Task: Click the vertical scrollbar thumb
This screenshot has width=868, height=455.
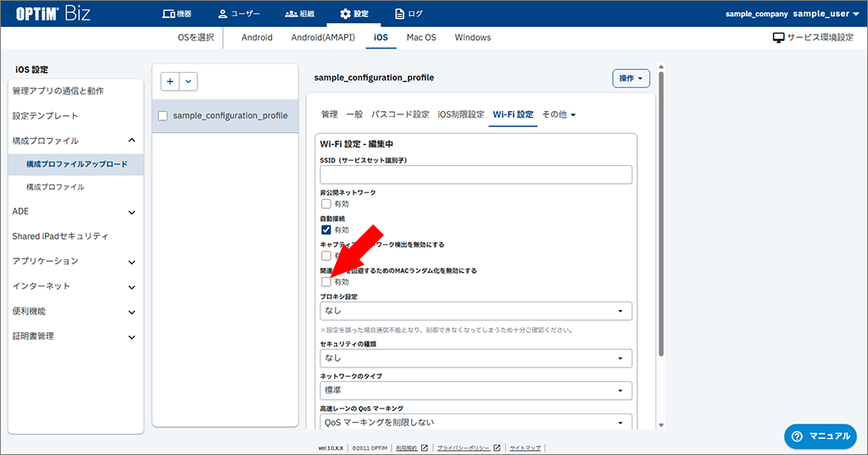Action: point(661,214)
